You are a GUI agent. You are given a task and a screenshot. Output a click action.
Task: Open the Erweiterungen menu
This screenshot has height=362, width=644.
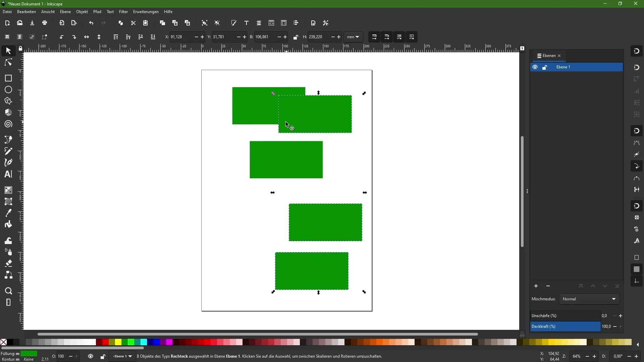click(x=146, y=12)
